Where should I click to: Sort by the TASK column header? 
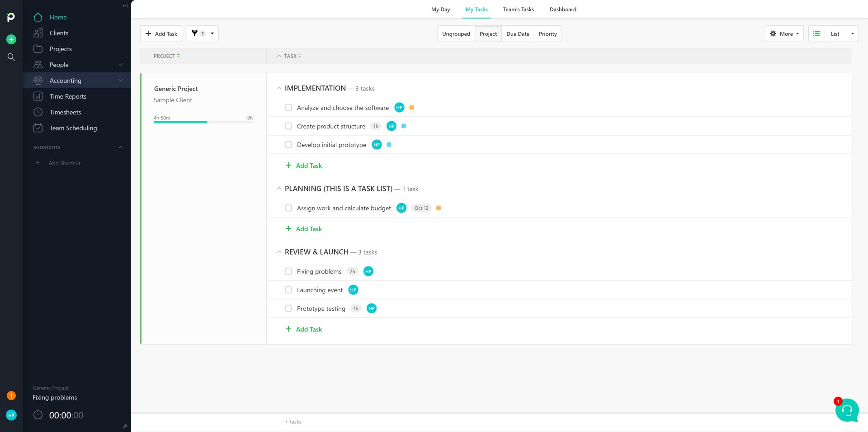(x=292, y=56)
